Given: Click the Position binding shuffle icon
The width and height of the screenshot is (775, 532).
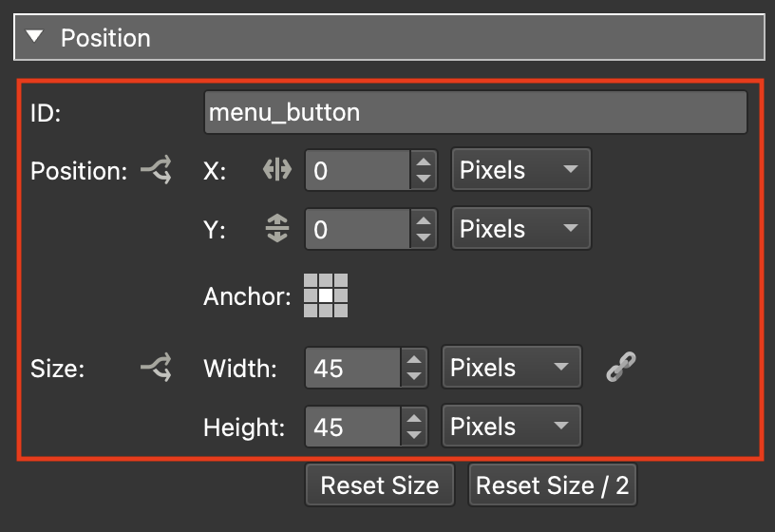Looking at the screenshot, I should 156,171.
